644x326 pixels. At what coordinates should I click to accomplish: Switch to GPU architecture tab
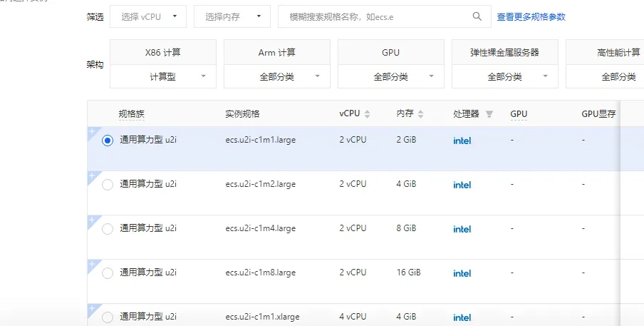coord(391,52)
